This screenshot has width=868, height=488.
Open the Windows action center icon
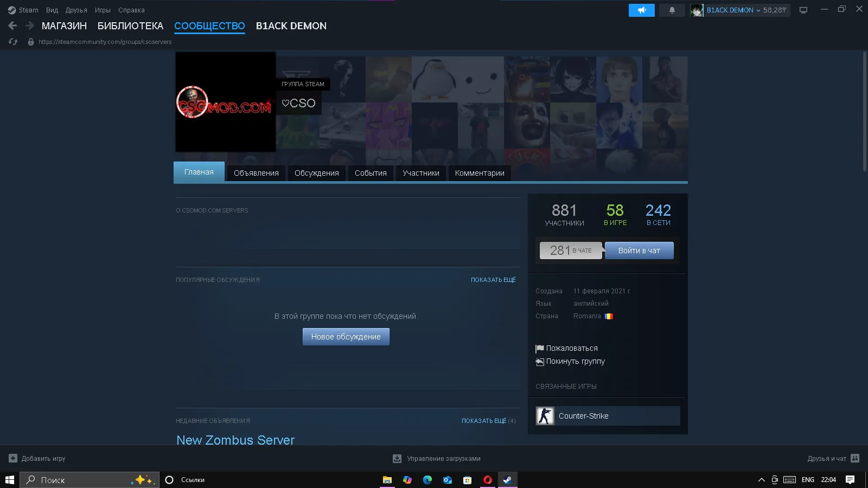[850, 480]
